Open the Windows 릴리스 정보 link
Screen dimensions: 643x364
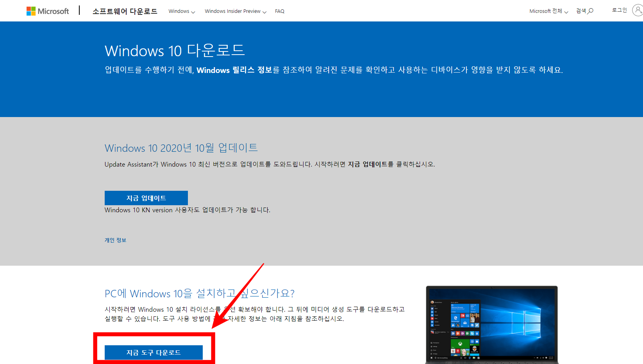click(234, 70)
